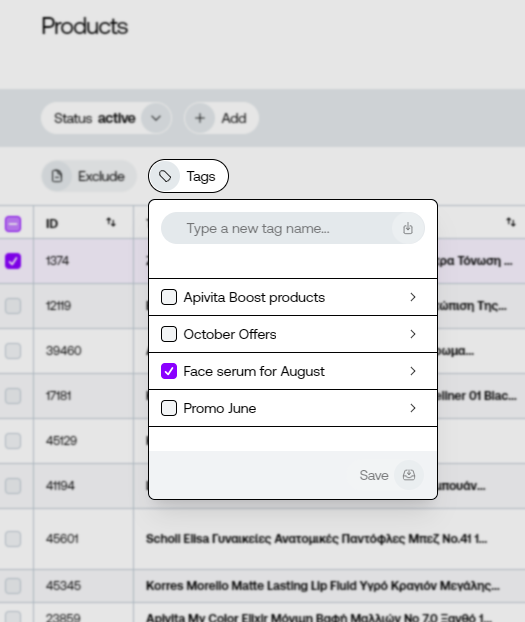Focus the new tag name input
The width and height of the screenshot is (525, 622).
pos(278,228)
